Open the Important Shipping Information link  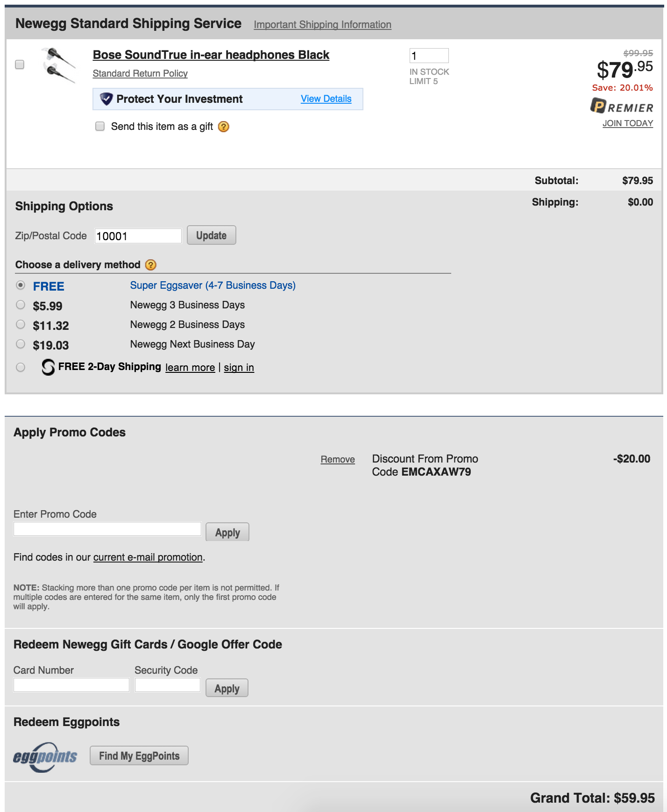(x=323, y=25)
